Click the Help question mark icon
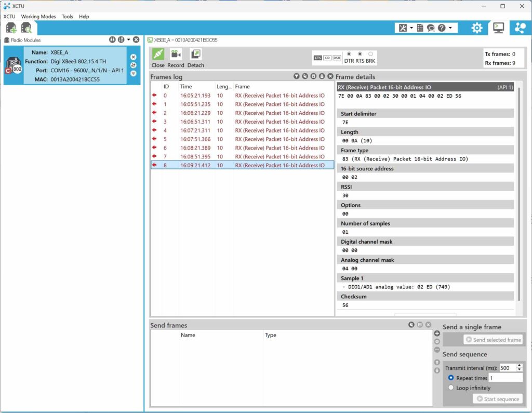 [442, 28]
